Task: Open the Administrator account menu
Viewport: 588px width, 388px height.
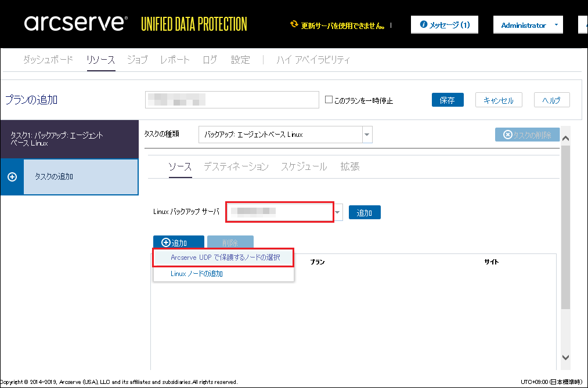Action: [x=528, y=25]
